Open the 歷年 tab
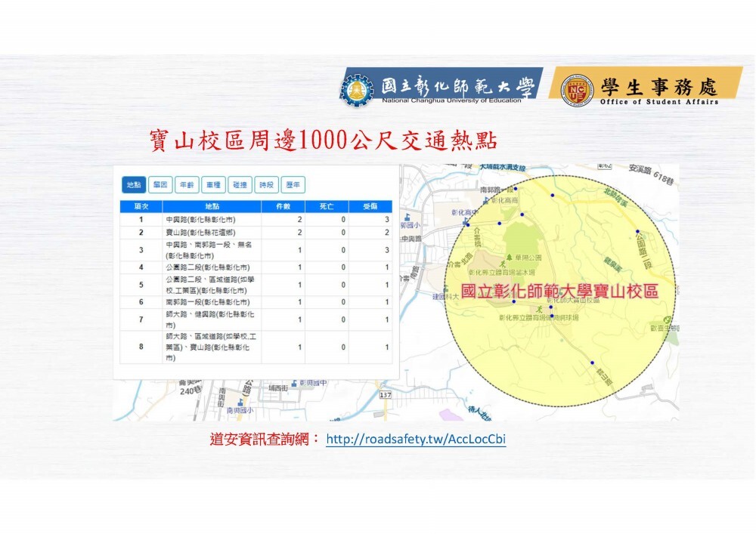Screen dimensions: 756x534 293,185
